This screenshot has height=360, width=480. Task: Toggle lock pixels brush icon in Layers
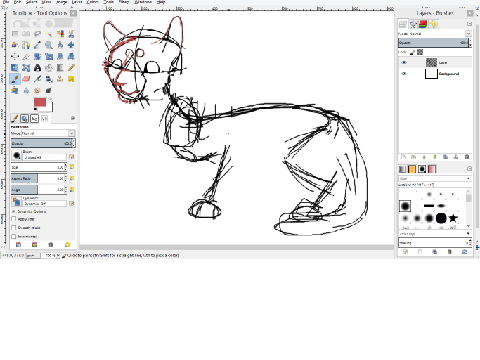pyautogui.click(x=413, y=52)
